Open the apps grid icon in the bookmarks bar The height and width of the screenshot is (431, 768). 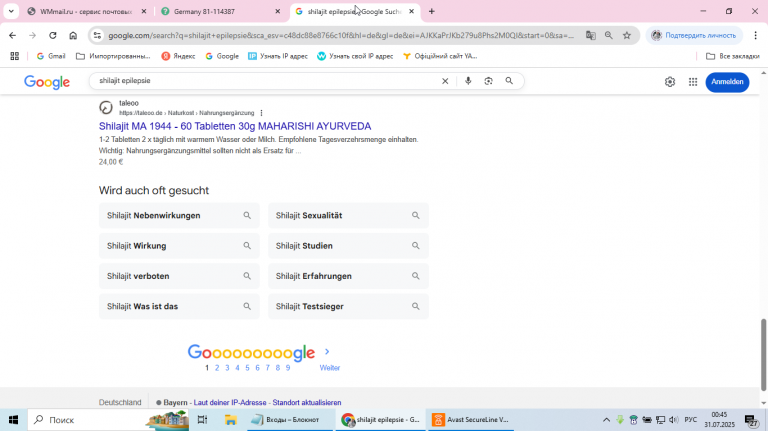pyautogui.click(x=15, y=56)
